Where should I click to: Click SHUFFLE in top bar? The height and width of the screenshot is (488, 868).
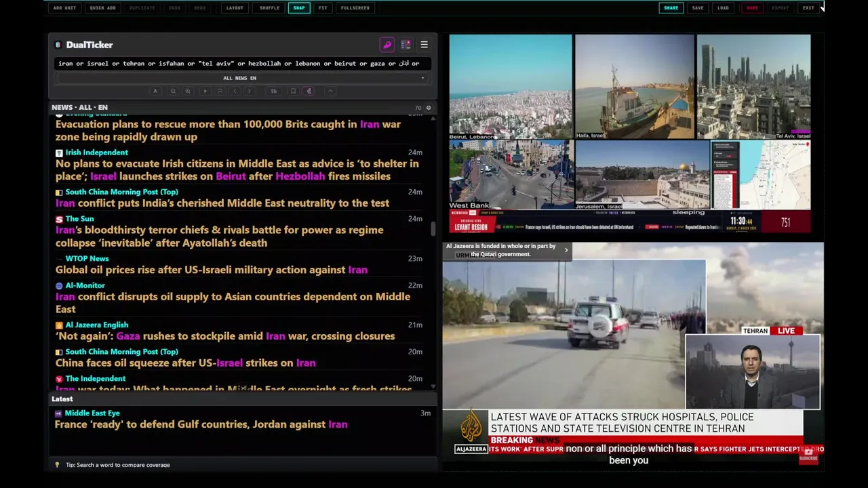269,7
